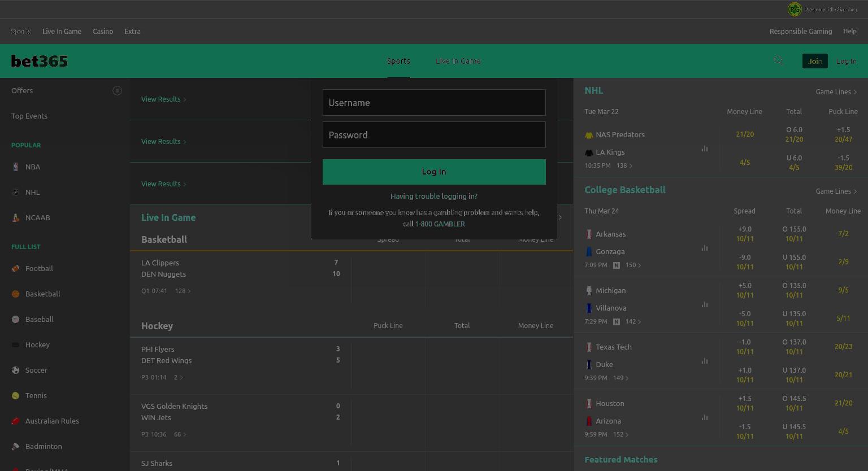This screenshot has height=471, width=868.
Task: Click the Username input field
Action: (434, 103)
